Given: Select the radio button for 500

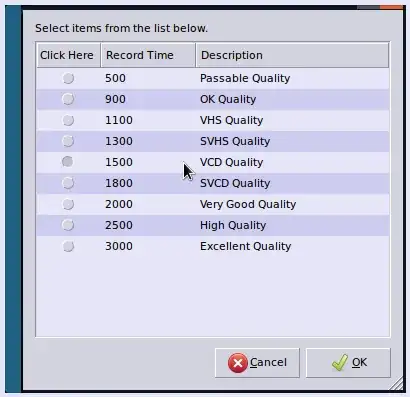Looking at the screenshot, I should pos(68,78).
